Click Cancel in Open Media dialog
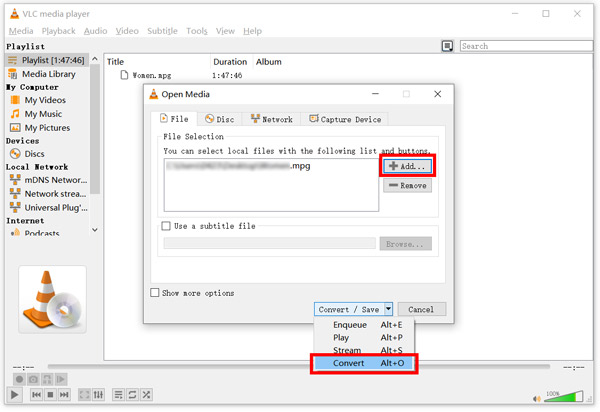 pos(422,309)
